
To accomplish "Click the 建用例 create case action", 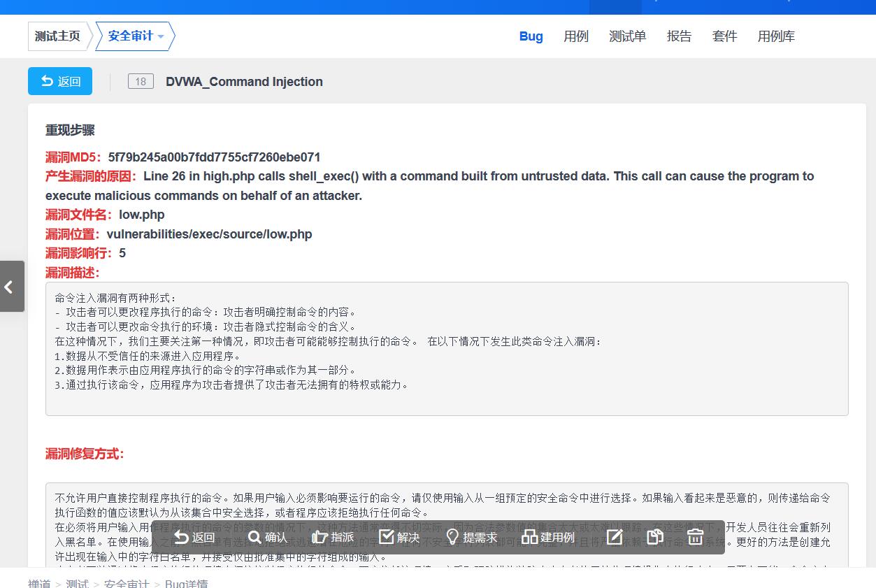I will (x=548, y=537).
